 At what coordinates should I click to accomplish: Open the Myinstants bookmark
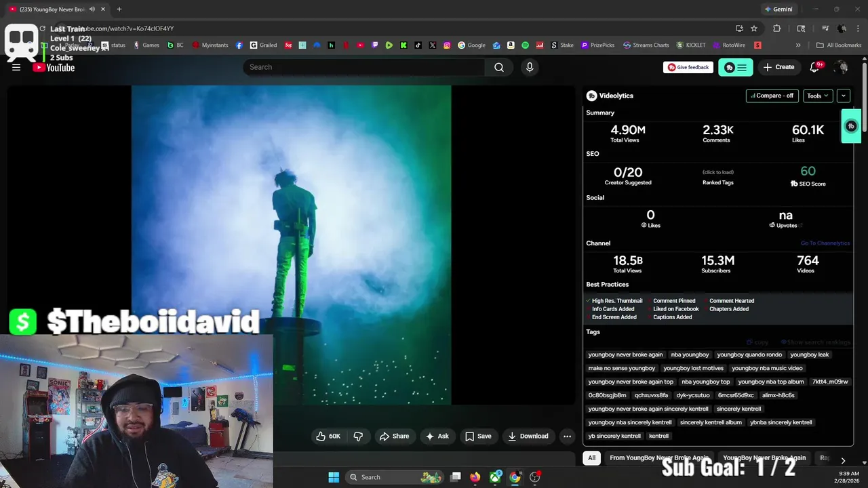pos(210,45)
